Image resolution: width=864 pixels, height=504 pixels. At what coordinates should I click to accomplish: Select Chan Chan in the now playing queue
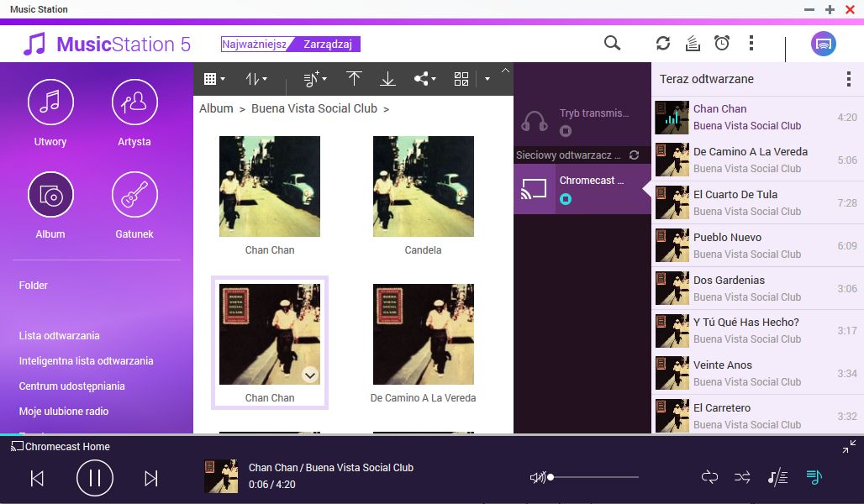click(757, 118)
